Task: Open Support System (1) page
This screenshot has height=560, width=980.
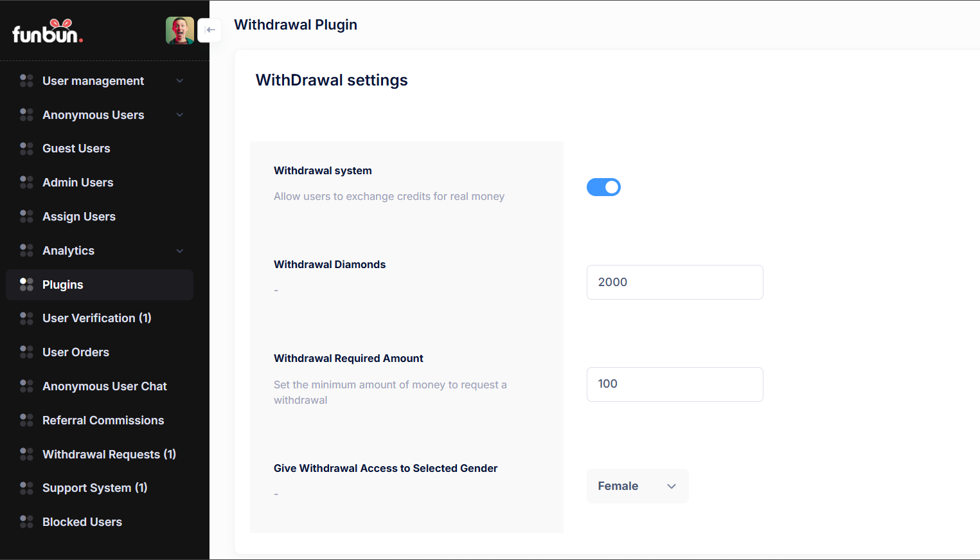Action: (94, 488)
